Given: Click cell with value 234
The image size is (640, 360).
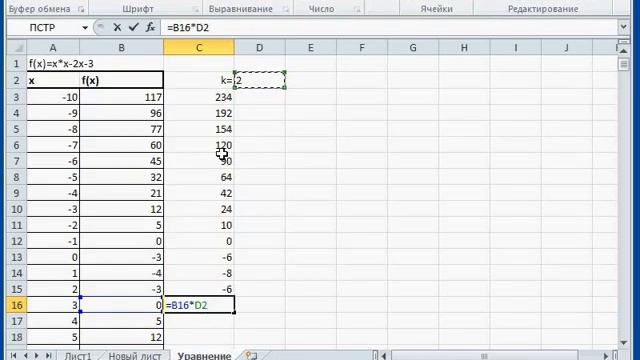Looking at the screenshot, I should (x=199, y=97).
